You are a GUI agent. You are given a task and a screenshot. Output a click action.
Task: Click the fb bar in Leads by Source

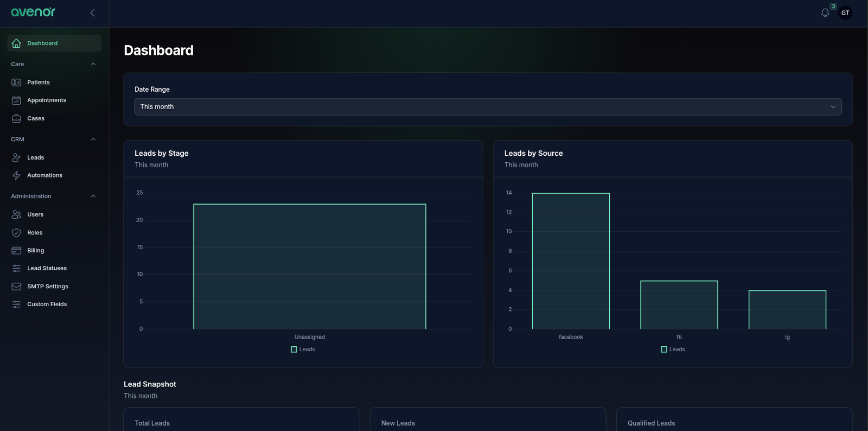(679, 305)
